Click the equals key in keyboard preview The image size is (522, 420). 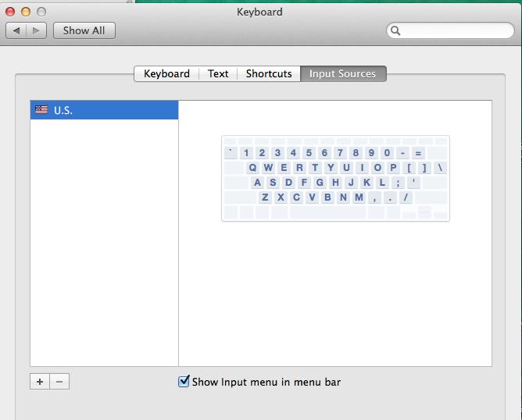point(418,153)
